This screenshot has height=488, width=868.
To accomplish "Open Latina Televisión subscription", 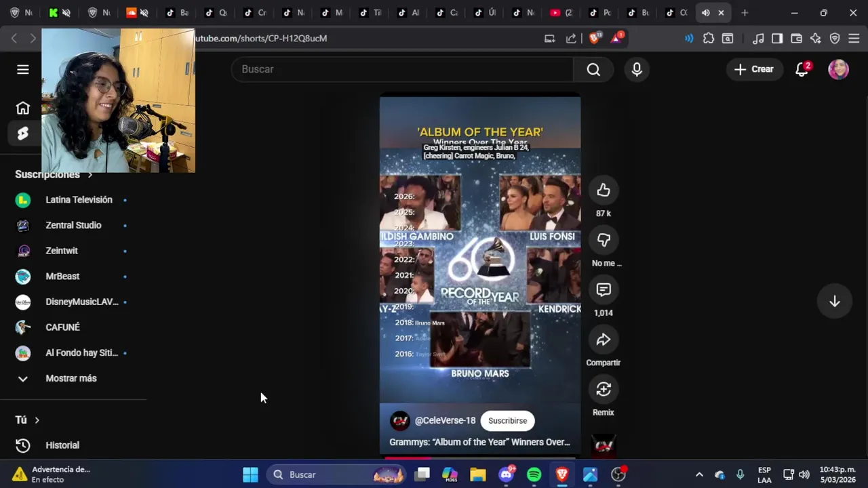I will tap(73, 200).
